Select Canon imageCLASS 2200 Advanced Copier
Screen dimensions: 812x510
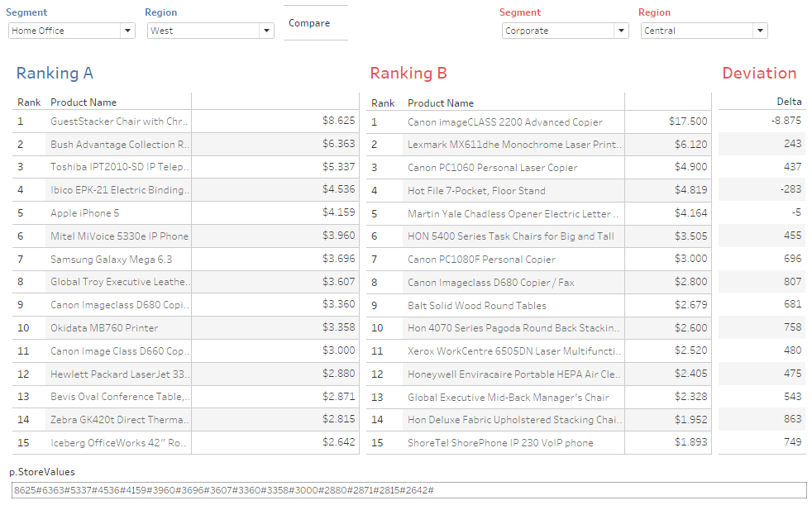click(504, 122)
